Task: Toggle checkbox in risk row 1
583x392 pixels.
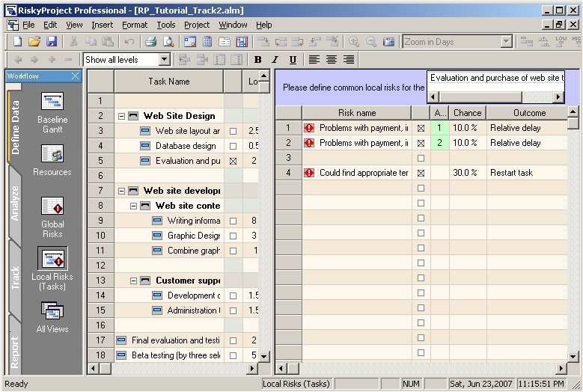Action: point(421,128)
